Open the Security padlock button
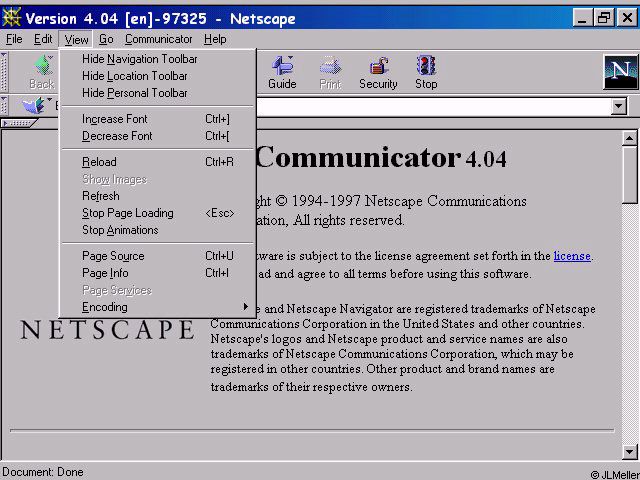 pos(378,73)
